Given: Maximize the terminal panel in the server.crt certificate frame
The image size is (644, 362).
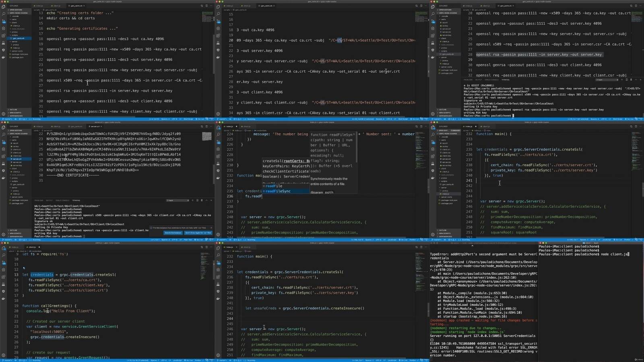Looking at the screenshot, I should 206,201.
